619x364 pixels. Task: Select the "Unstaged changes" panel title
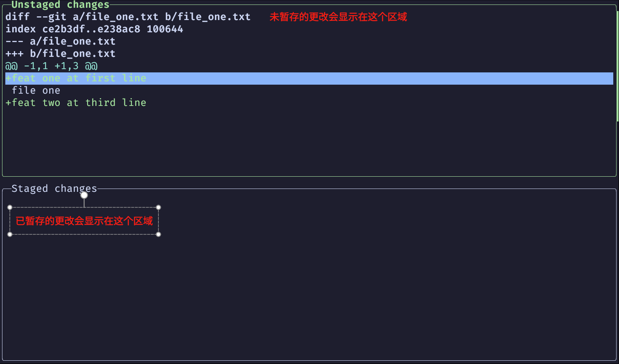coord(60,5)
